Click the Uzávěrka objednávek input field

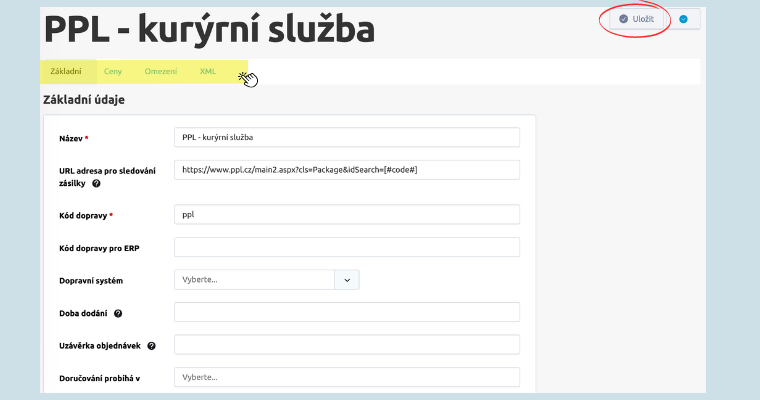tap(347, 345)
